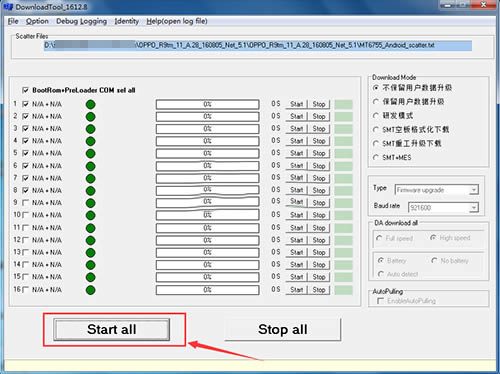Click the green status indicator in row 14

pos(90,265)
